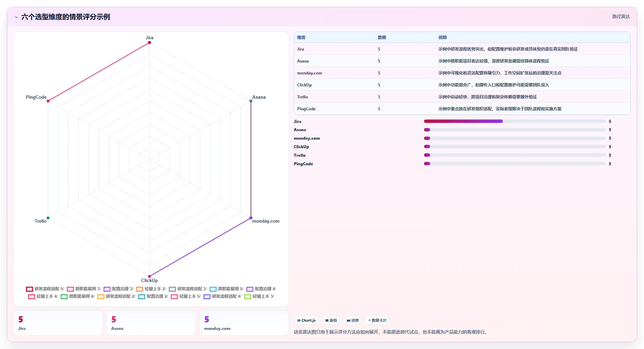Open the monday.com score card
This screenshot has height=349, width=644.
coord(244,323)
